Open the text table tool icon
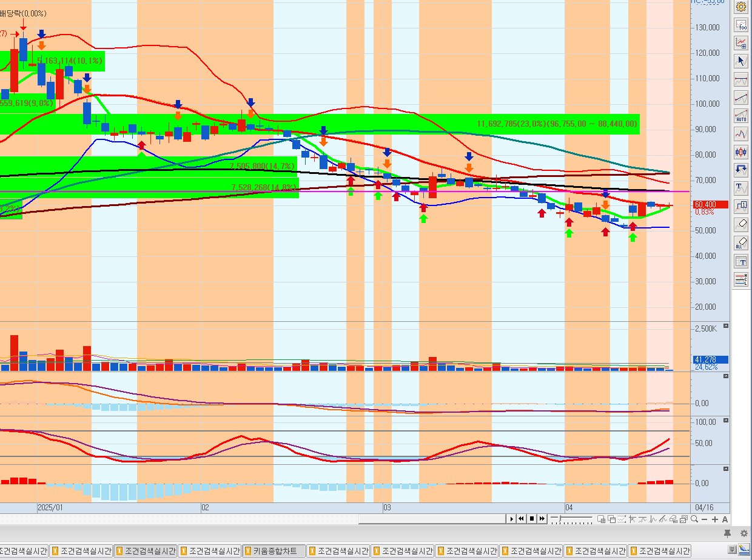 (741, 261)
